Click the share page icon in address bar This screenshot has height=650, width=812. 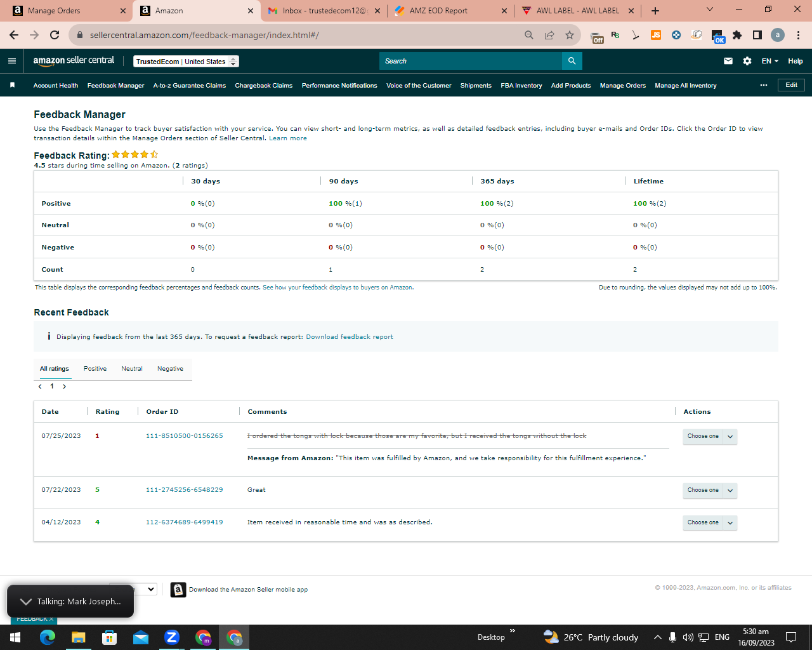(549, 35)
